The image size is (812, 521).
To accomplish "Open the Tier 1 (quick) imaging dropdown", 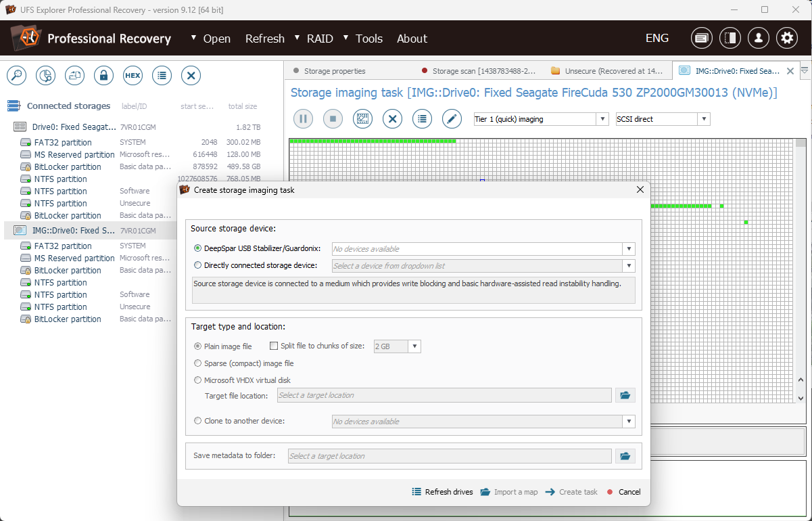I will pos(601,118).
